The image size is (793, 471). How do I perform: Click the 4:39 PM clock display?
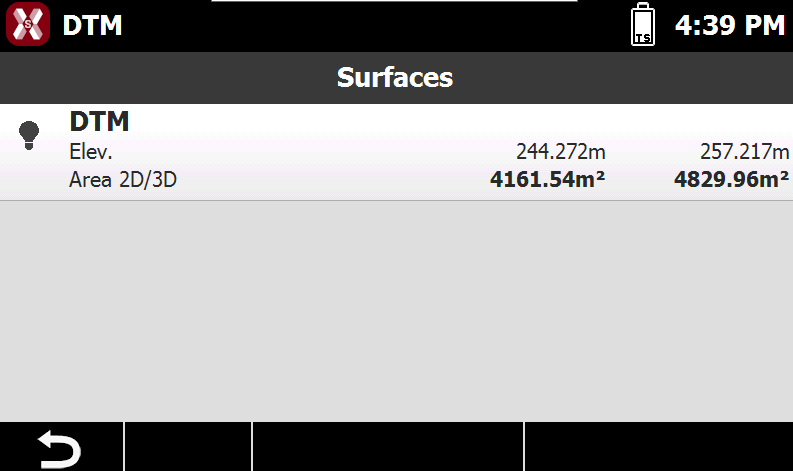(730, 25)
